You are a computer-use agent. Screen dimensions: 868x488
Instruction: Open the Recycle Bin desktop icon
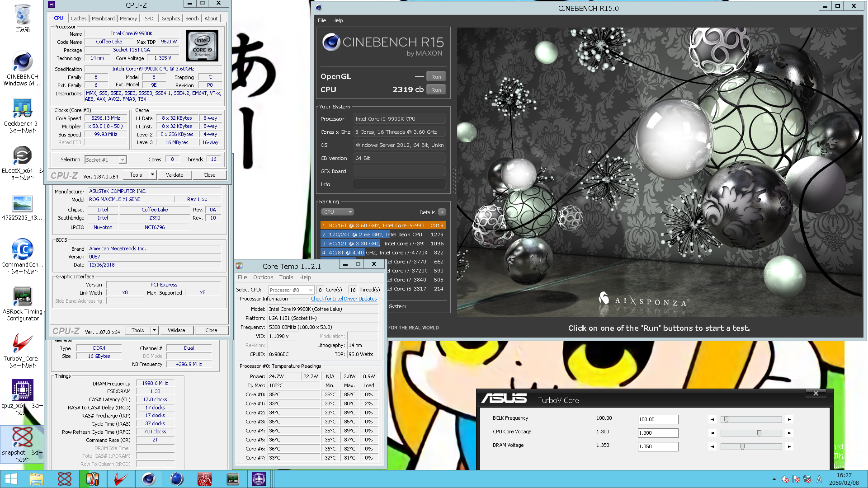[x=22, y=18]
